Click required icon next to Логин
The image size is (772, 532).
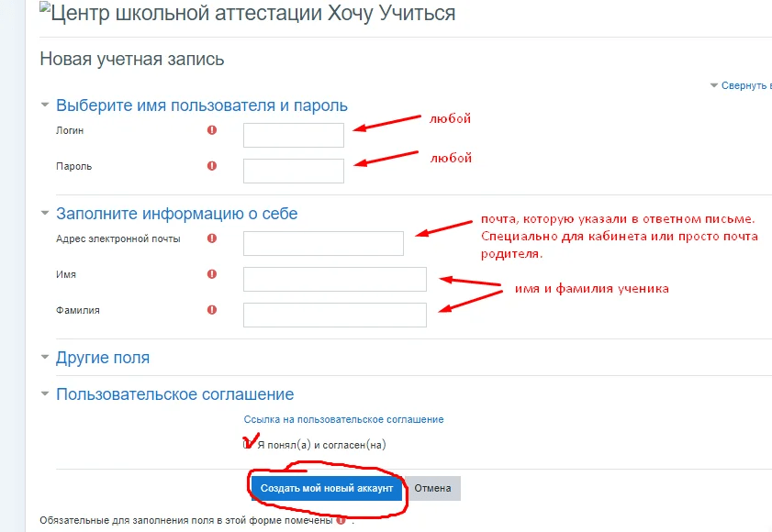click(212, 130)
